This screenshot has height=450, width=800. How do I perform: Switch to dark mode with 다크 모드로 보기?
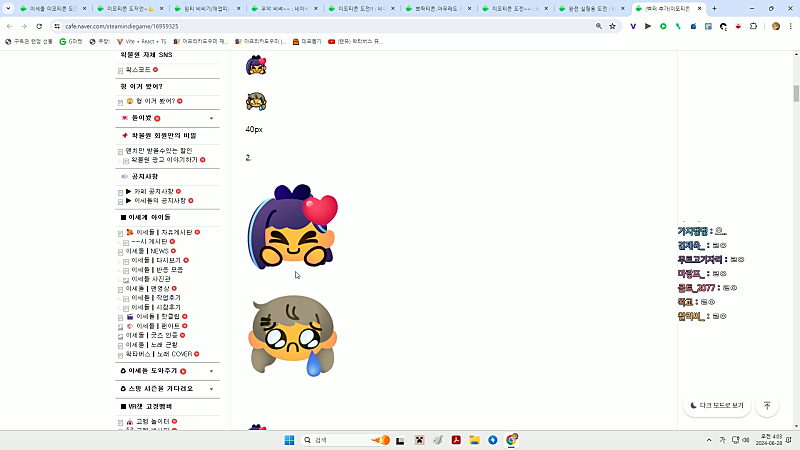click(717, 406)
